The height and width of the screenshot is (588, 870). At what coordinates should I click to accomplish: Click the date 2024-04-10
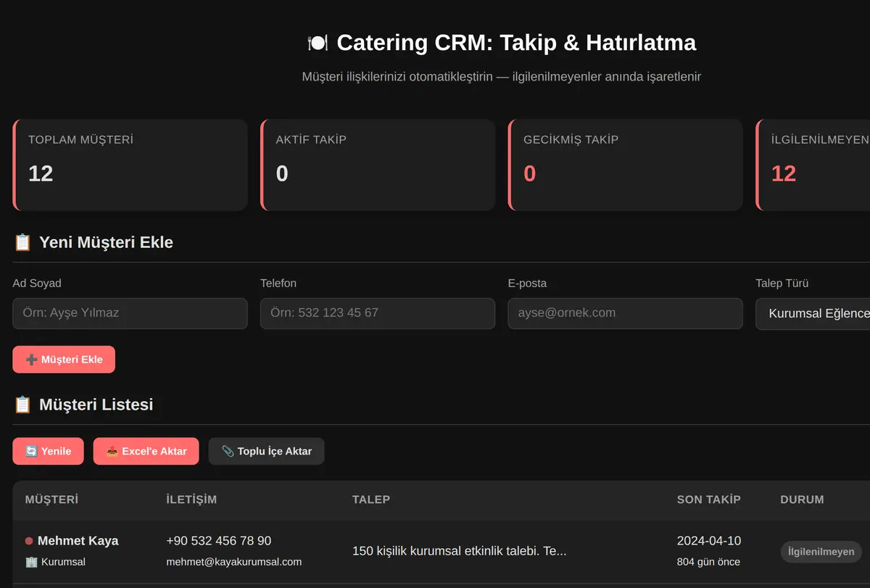(709, 541)
